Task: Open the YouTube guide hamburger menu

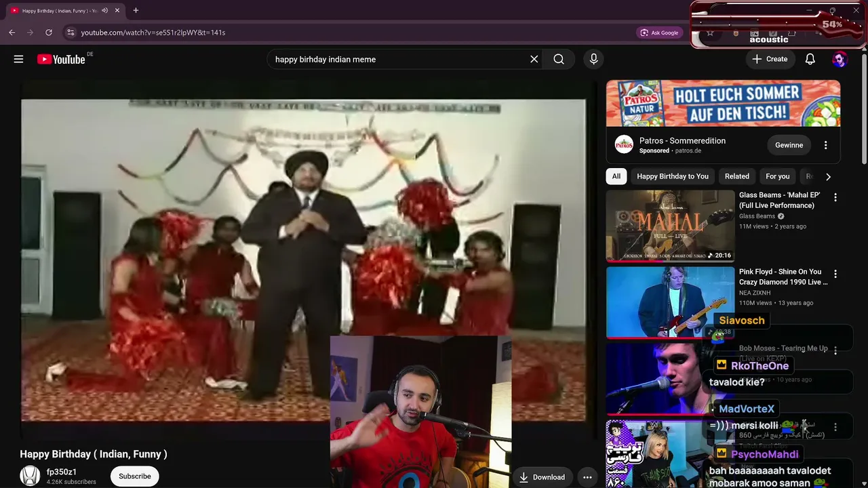Action: point(18,59)
